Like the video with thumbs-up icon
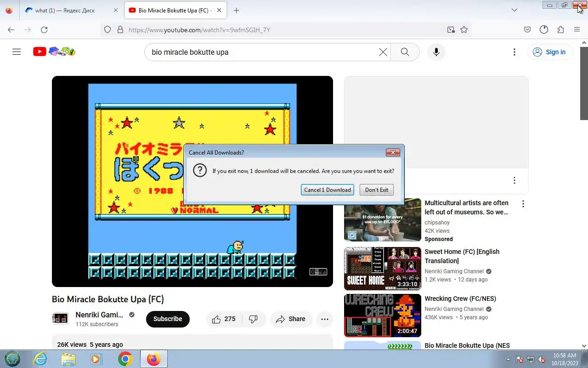This screenshot has height=368, width=588. click(224, 319)
